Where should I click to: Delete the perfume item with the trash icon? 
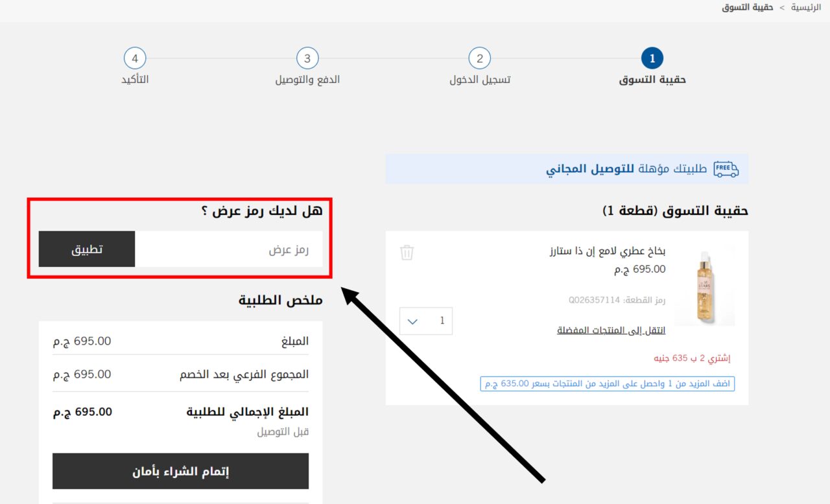(x=407, y=253)
